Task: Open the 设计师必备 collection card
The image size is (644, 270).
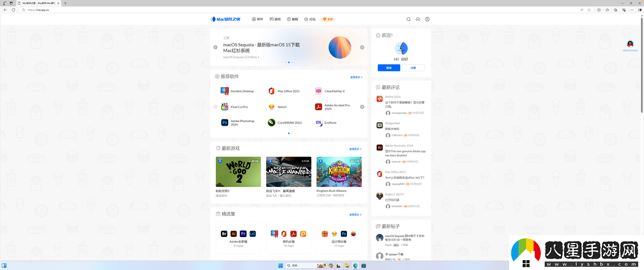Action: [x=339, y=238]
